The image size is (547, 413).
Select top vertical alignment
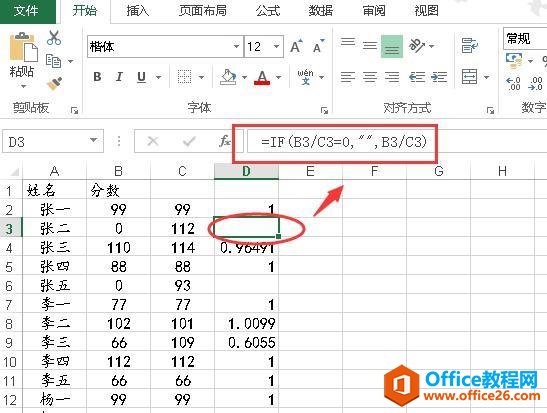click(x=348, y=43)
